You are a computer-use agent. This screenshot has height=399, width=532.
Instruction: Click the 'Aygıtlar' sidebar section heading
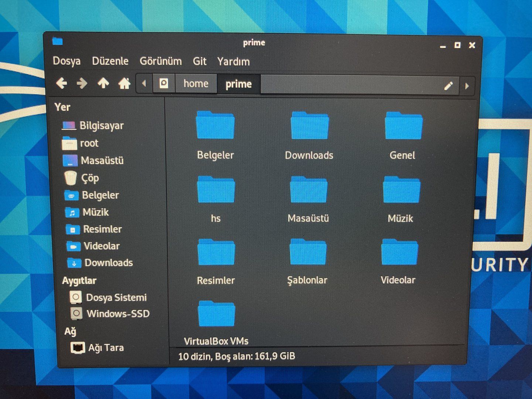(79, 281)
